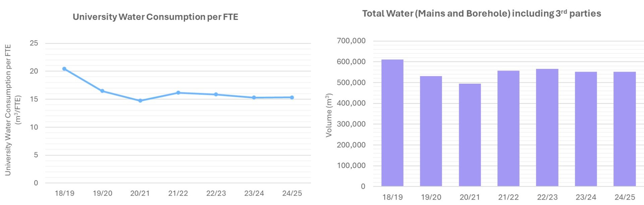Click the 24/25 end point of the line

coord(292,97)
